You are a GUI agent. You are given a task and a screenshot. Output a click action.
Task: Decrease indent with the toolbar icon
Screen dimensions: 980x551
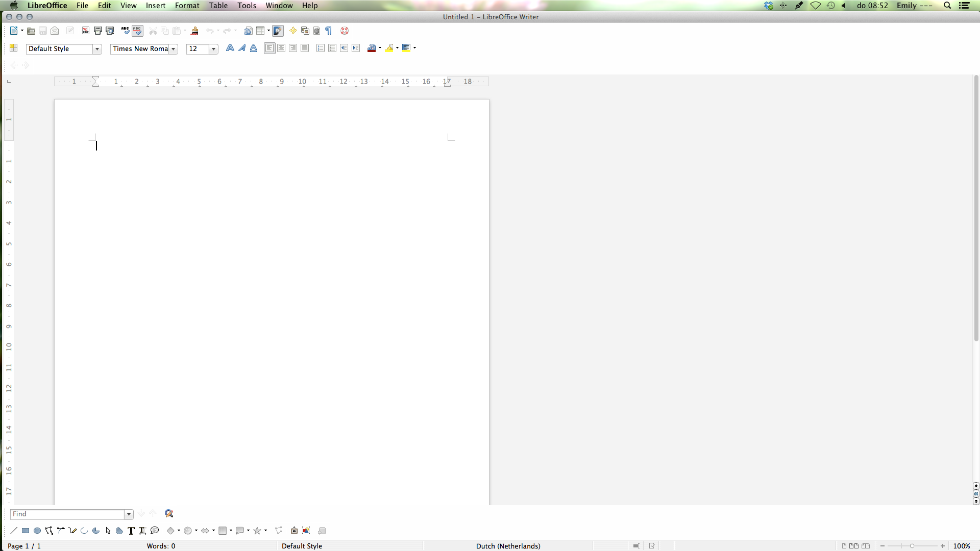click(344, 48)
